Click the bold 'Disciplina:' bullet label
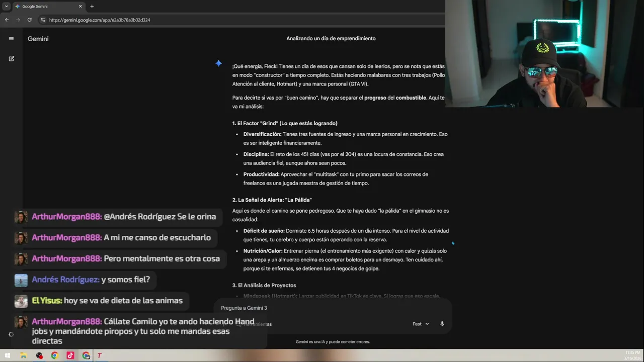This screenshot has height=362, width=644. pos(256,154)
